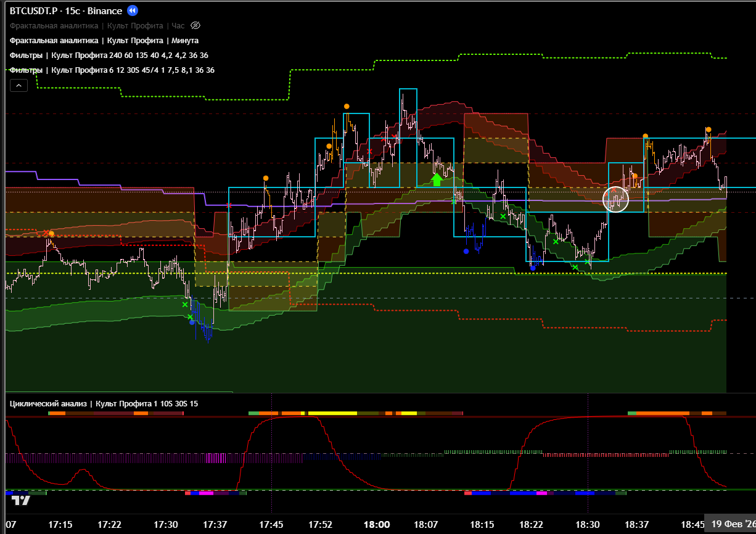Click the green up-arrow signal on the chart
The height and width of the screenshot is (534, 756).
(x=437, y=179)
